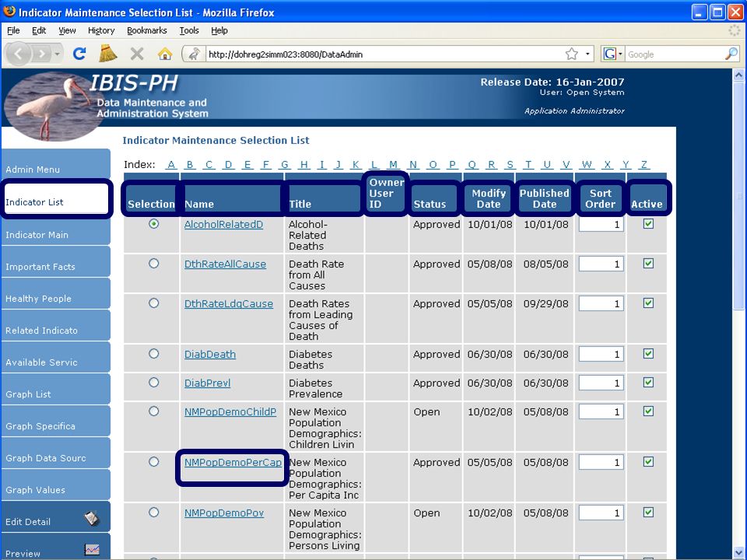
Task: Open the NMPopDemoPerCap indicator link
Action: coord(233,462)
